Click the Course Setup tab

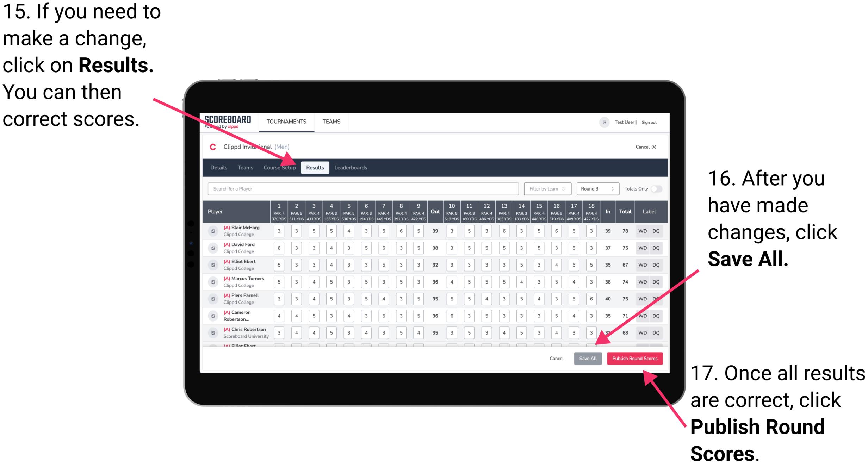coord(280,167)
